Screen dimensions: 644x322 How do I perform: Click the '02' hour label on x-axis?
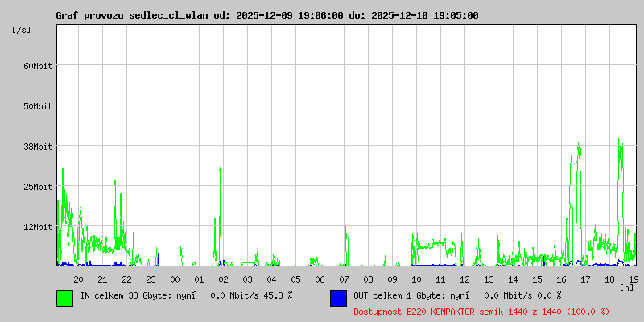click(x=223, y=279)
